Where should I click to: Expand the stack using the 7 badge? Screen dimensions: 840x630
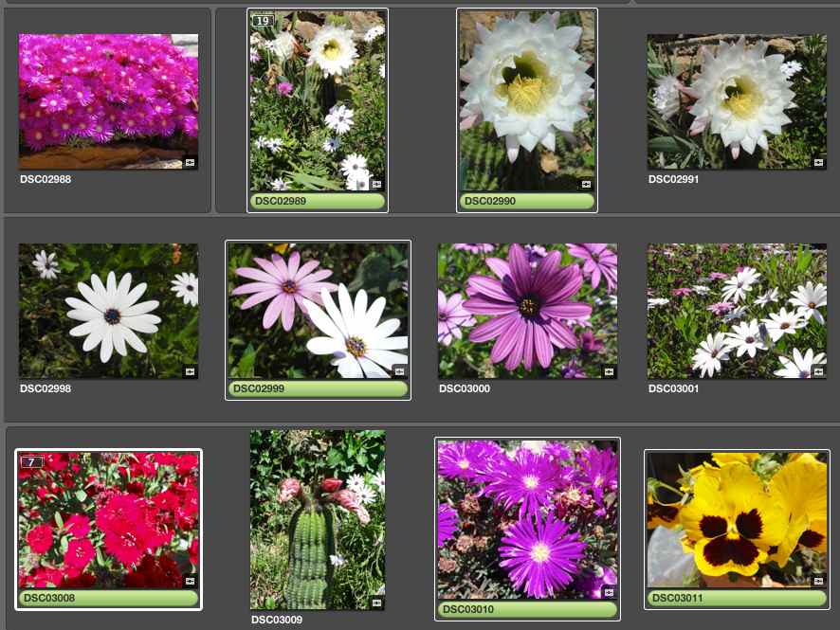(31, 461)
